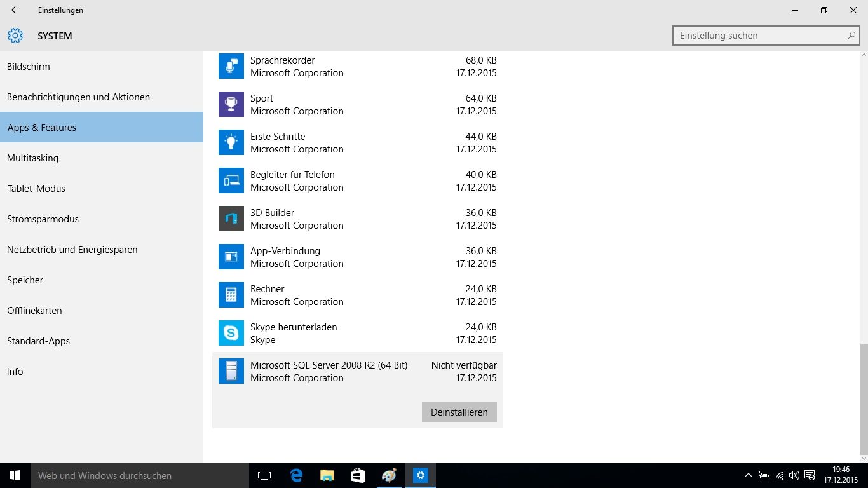Click the SYSTEM heading text
Screen dimensions: 868x488
[x=55, y=36]
